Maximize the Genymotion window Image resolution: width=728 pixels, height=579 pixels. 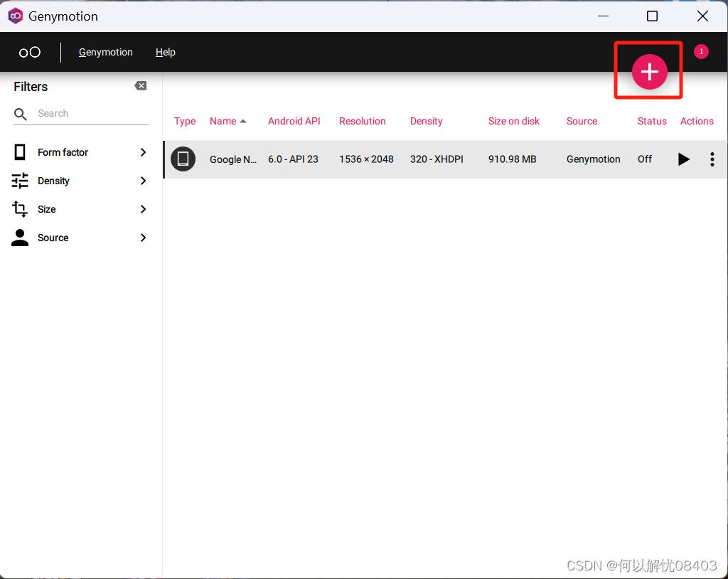[652, 16]
